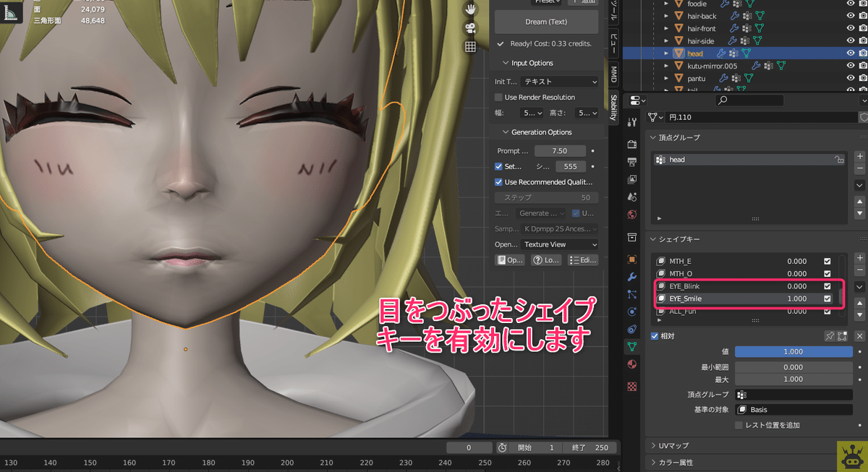Toggle shape key pin icon

coord(830,336)
